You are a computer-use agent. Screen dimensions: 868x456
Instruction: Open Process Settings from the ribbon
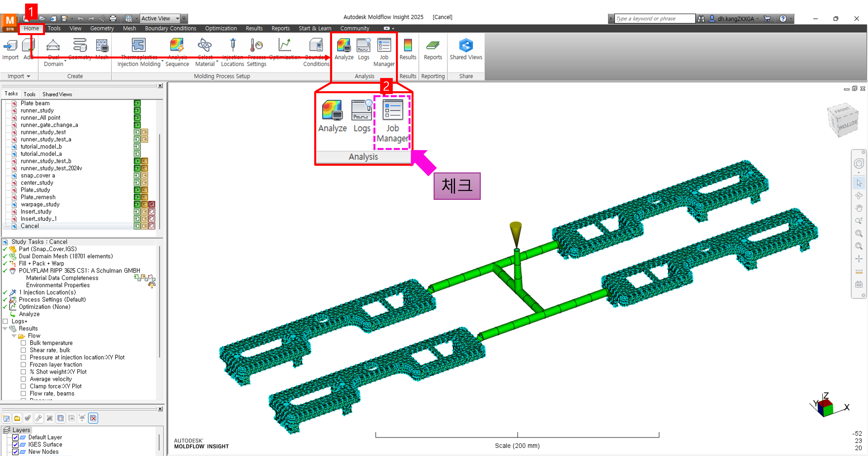[x=256, y=46]
